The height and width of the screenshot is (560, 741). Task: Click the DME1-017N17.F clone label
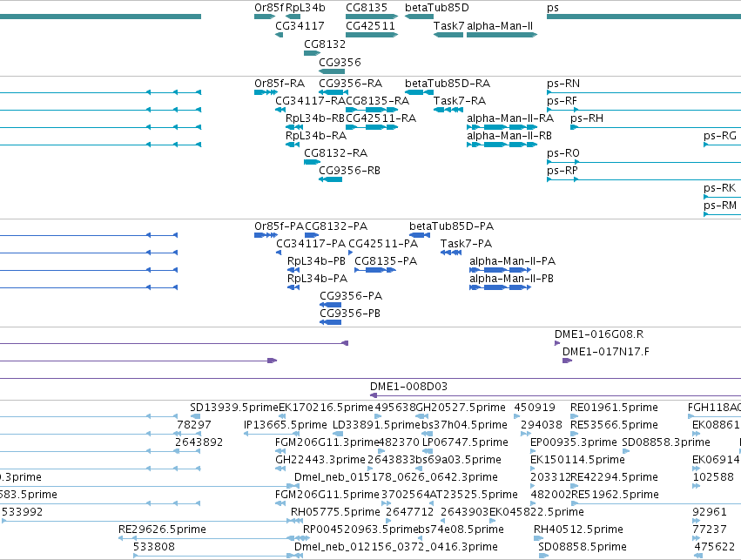point(605,352)
